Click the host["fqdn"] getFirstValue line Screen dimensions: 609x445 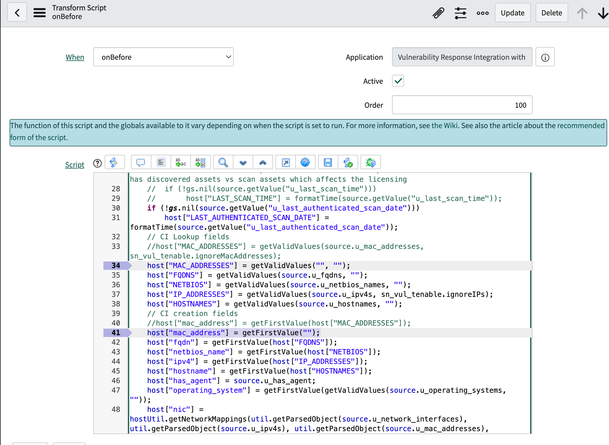(x=242, y=342)
